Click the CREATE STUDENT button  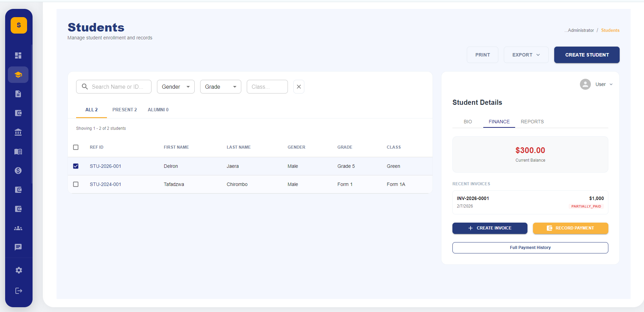[586, 54]
